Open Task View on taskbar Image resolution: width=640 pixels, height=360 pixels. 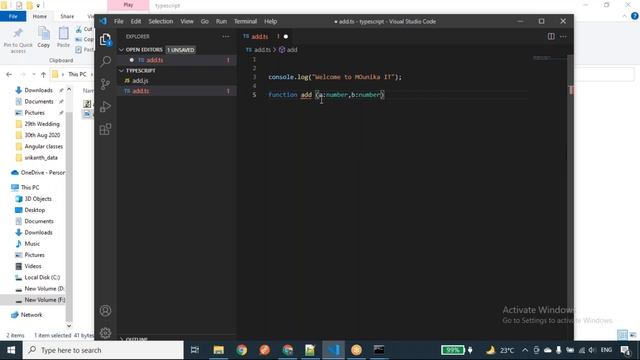195,350
